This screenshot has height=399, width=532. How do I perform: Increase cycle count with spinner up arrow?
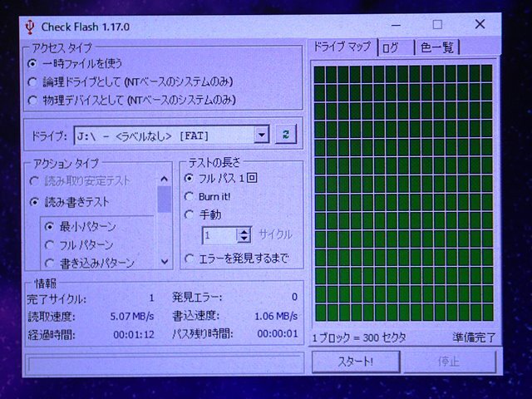pos(244,231)
